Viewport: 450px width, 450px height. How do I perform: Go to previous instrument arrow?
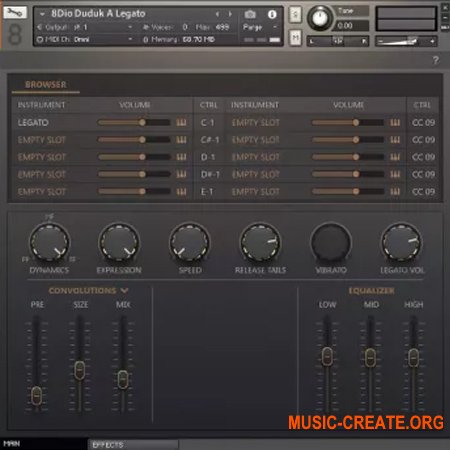point(218,14)
